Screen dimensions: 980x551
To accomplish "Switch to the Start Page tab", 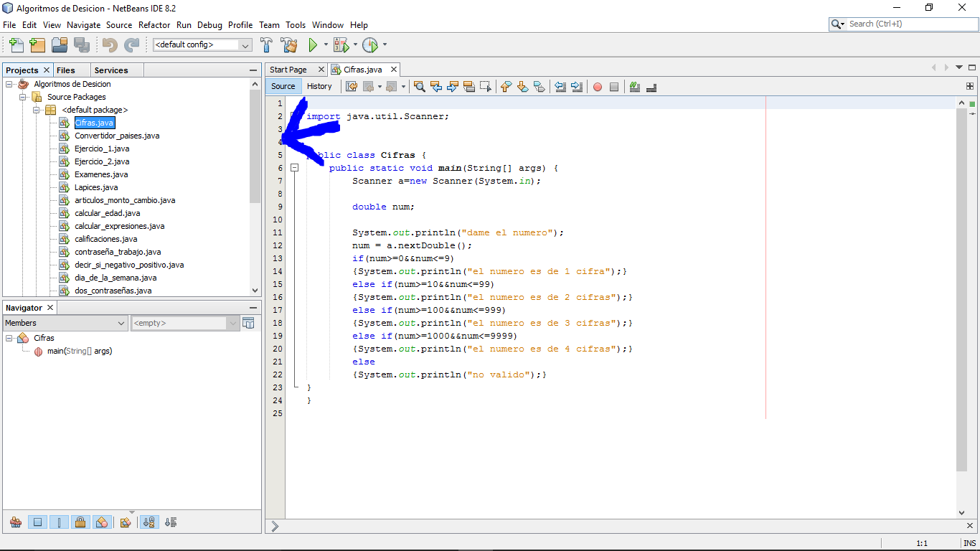I will (x=290, y=69).
